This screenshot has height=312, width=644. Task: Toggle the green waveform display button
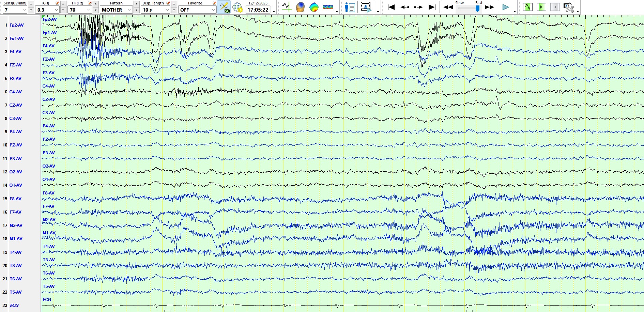(527, 7)
